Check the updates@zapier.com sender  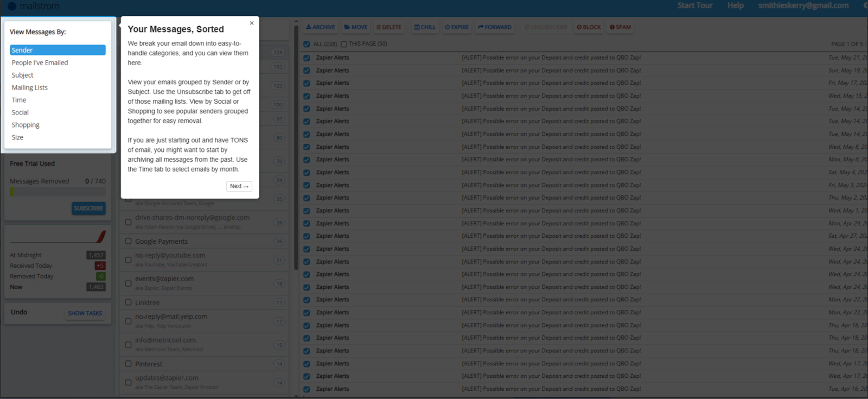click(x=129, y=383)
